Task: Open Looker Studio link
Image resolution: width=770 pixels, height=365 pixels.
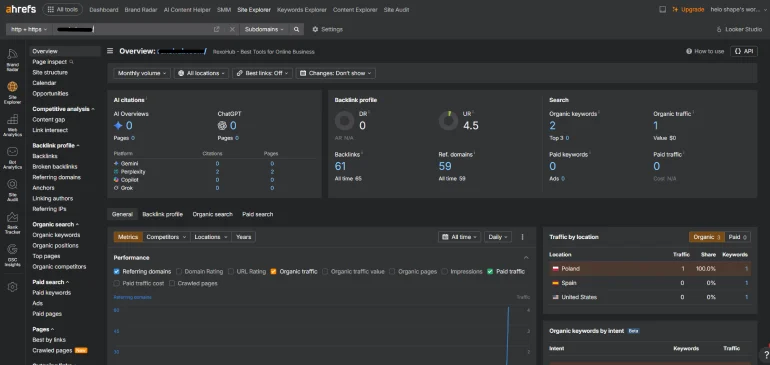Action: coord(740,29)
